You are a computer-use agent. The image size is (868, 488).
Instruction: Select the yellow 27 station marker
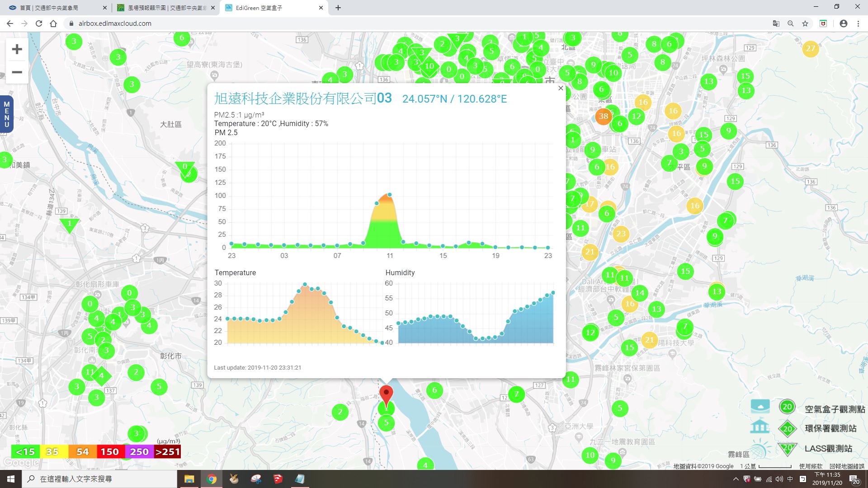(x=810, y=48)
